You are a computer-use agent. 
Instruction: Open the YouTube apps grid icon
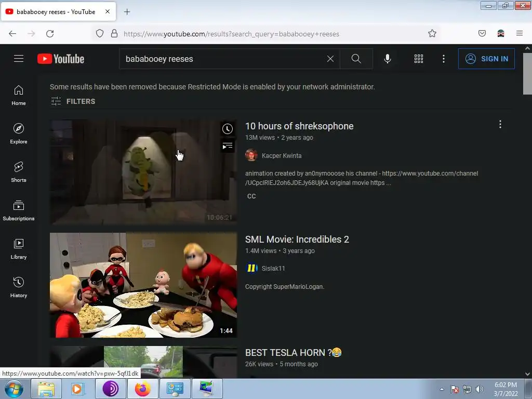(x=419, y=59)
